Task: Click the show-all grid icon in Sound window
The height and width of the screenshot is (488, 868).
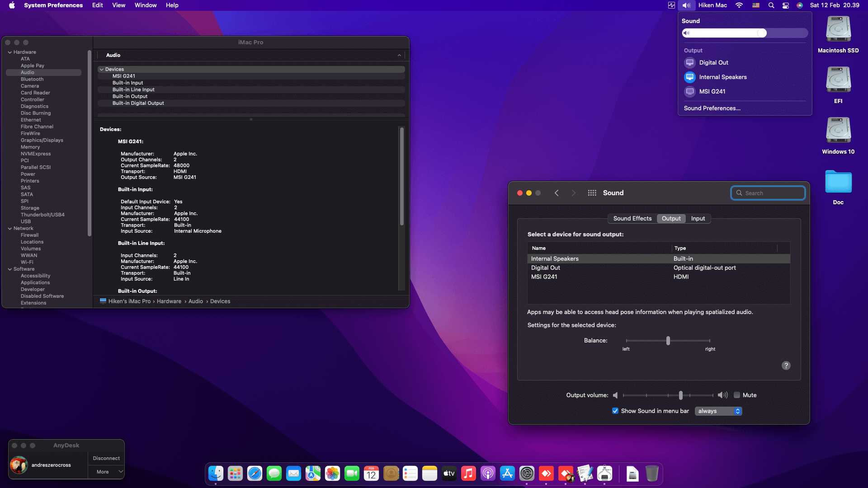Action: click(592, 193)
